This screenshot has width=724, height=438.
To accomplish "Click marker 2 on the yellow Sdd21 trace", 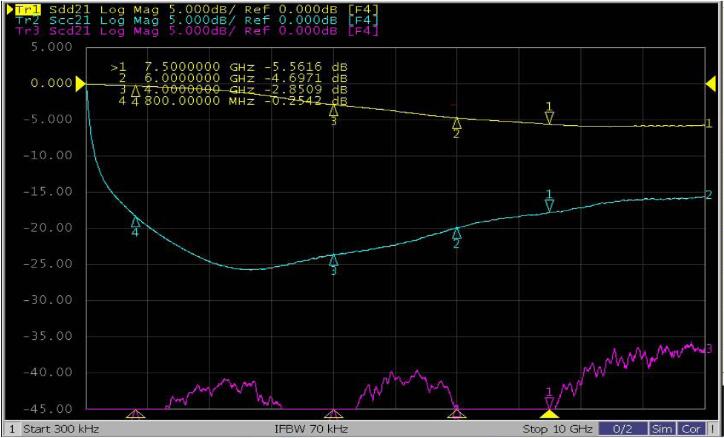I will pyautogui.click(x=456, y=123).
